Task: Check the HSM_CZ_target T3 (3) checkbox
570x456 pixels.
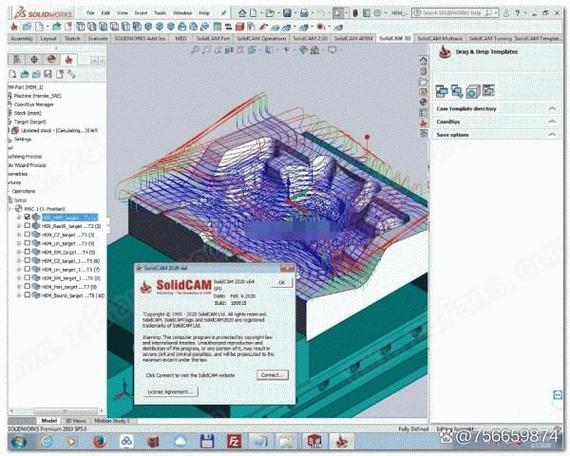Action: click(x=27, y=234)
